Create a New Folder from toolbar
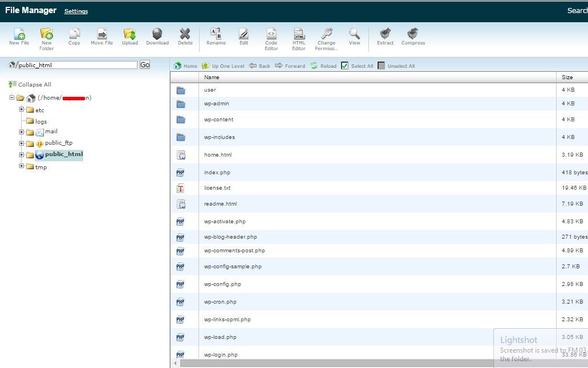 pyautogui.click(x=47, y=39)
